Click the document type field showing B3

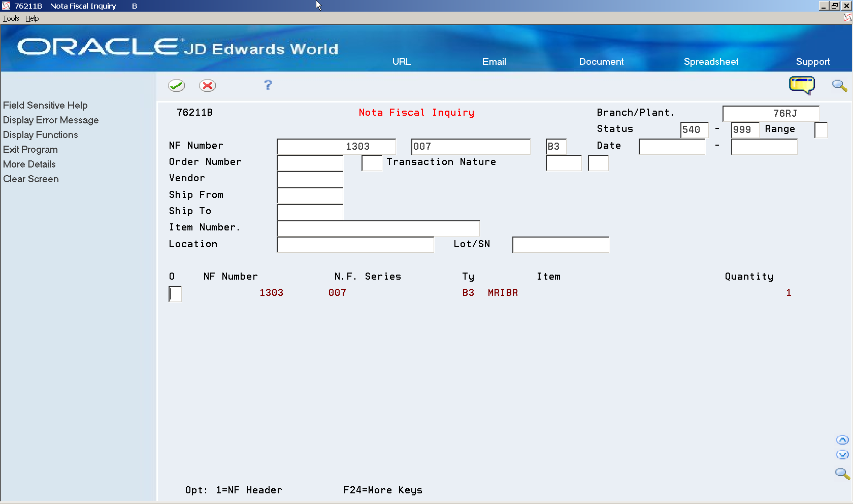click(556, 147)
